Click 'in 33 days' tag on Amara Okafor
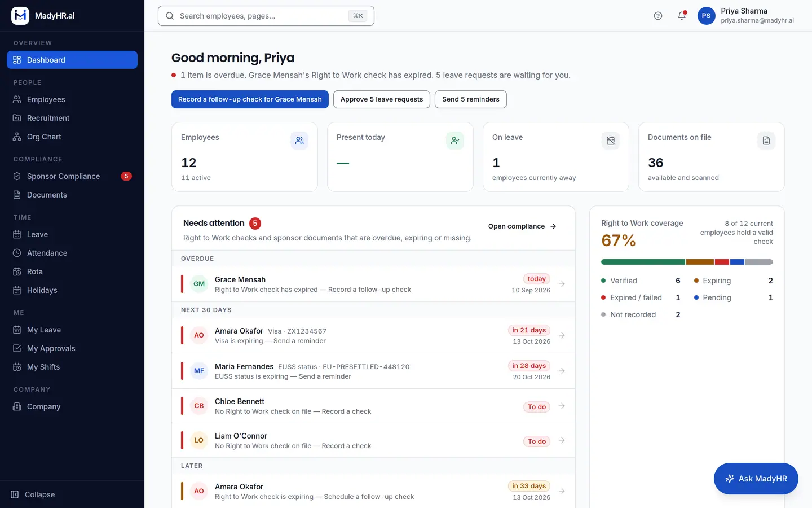The width and height of the screenshot is (812, 508). (x=529, y=486)
